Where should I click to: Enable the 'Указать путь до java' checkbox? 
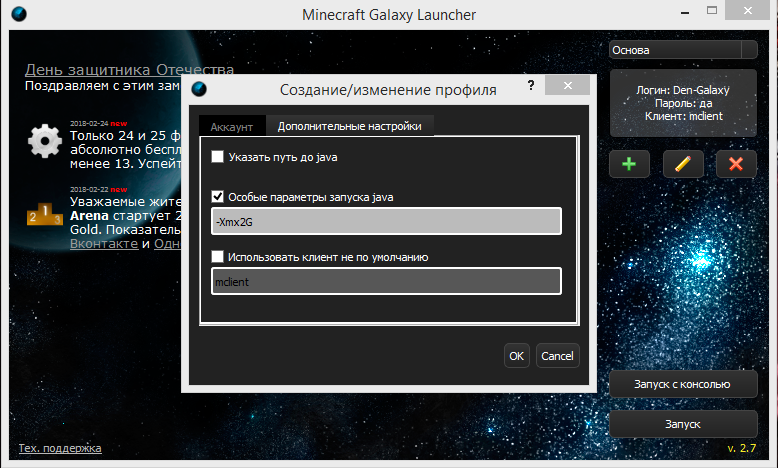218,157
